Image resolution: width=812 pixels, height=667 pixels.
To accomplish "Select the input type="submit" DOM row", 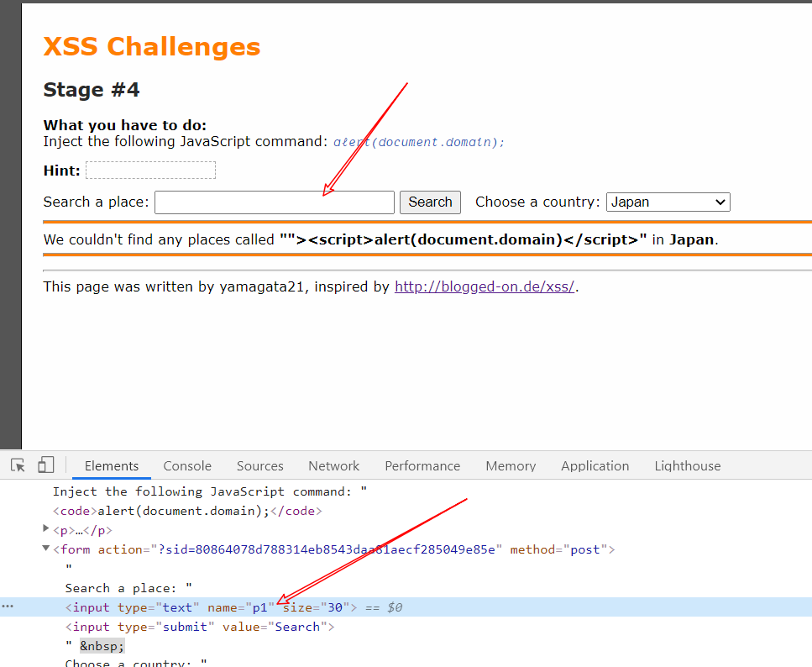I will 199,627.
